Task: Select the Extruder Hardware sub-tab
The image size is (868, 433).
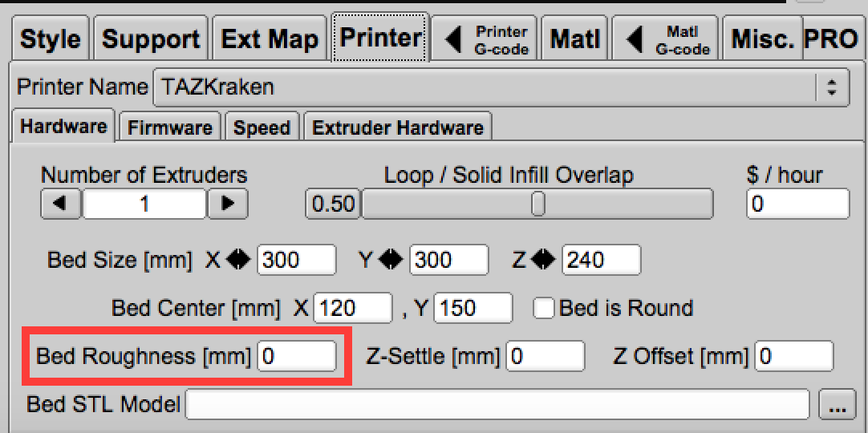Action: pos(398,127)
